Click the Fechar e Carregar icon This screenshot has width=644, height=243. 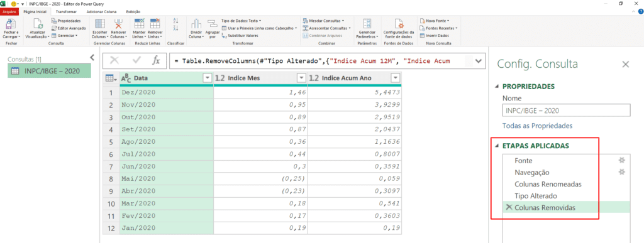(x=11, y=23)
